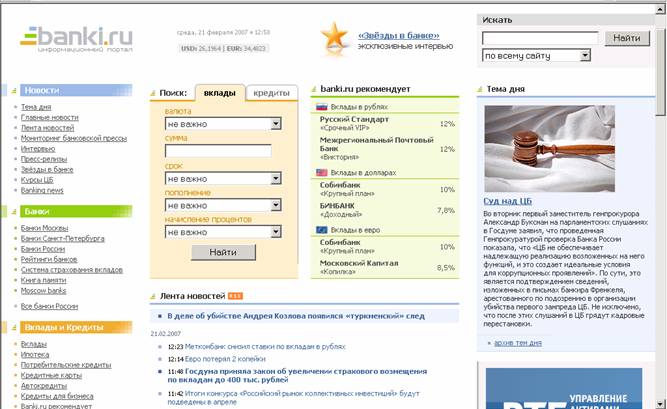Switch to the кредиты tab
The image size is (667, 409).
[271, 93]
